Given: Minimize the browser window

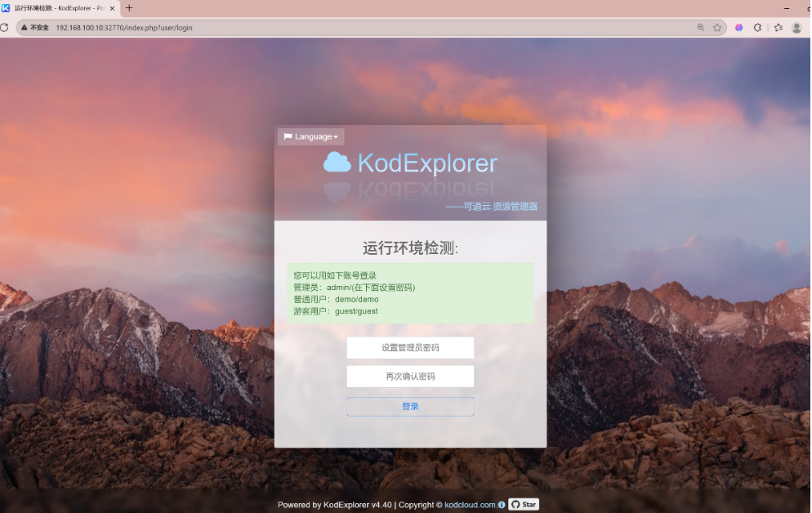Looking at the screenshot, I should coord(787,8).
